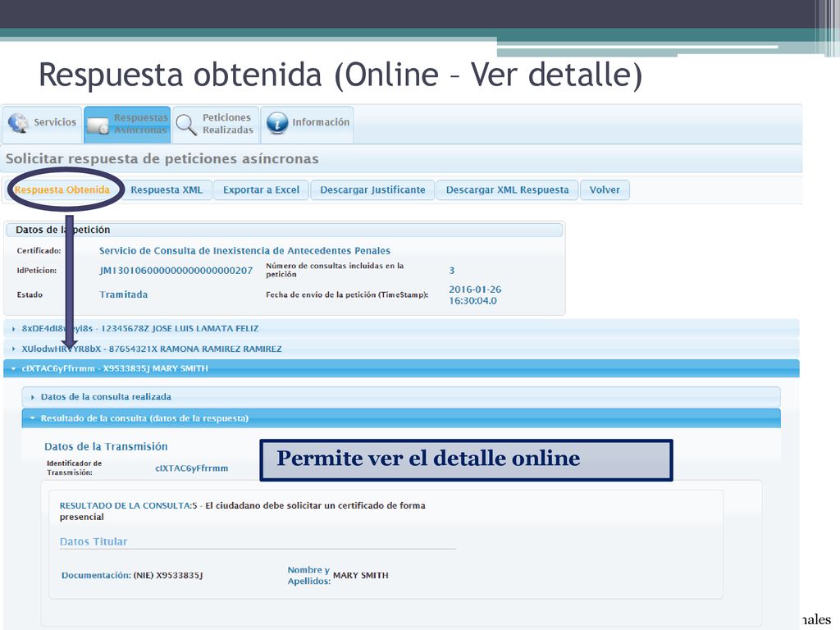Click the Certificado: label
Screen dimensions: 840x630
point(39,251)
